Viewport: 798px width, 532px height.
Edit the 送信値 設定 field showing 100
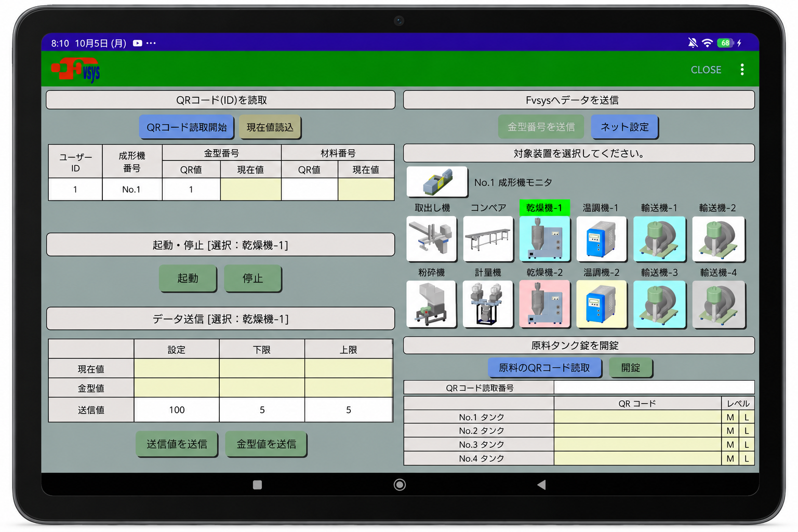click(177, 410)
